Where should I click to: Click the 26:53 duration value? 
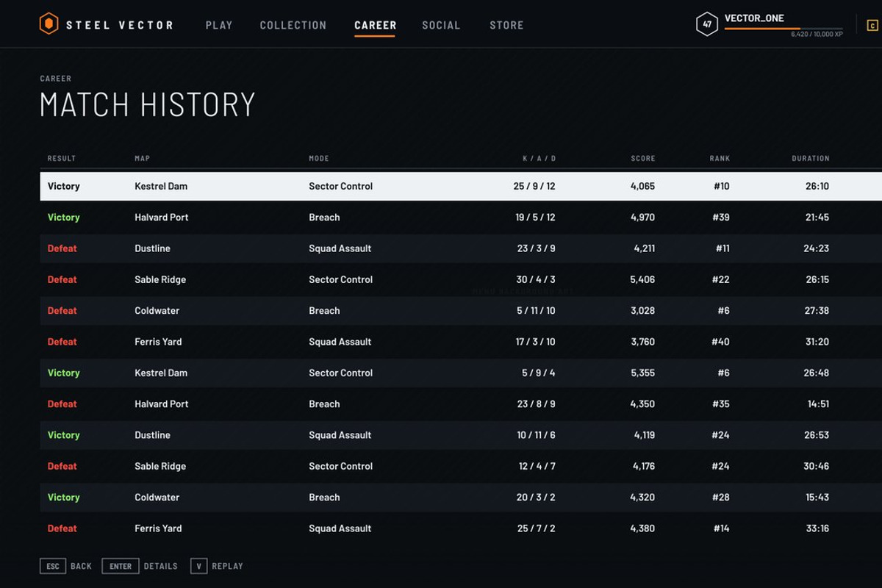click(817, 435)
